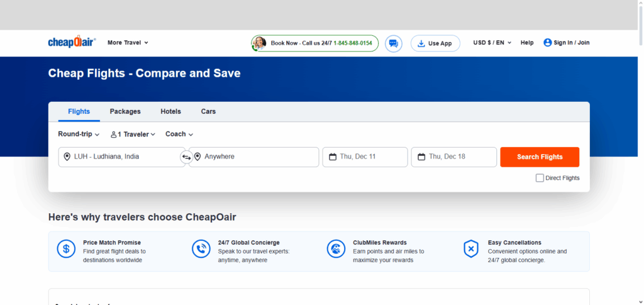Open the Help link
This screenshot has width=644, height=305.
point(527,43)
